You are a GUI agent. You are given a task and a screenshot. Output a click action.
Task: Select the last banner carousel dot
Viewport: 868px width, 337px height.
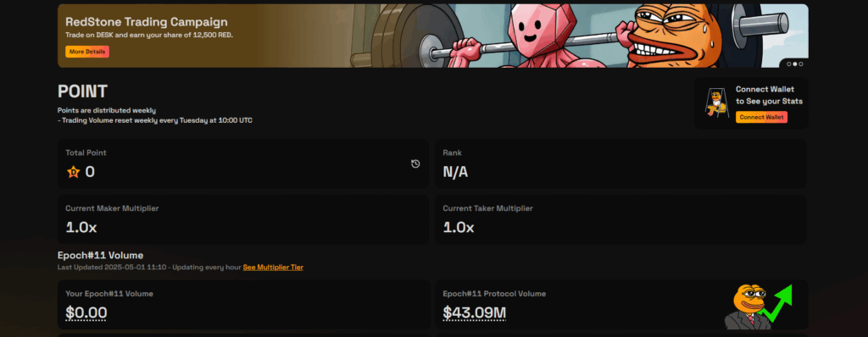801,64
